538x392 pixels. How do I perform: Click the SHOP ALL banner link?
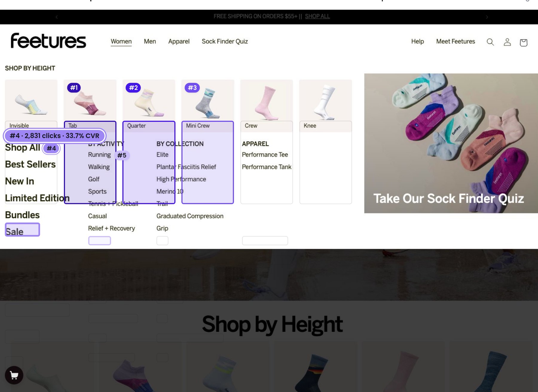[317, 16]
